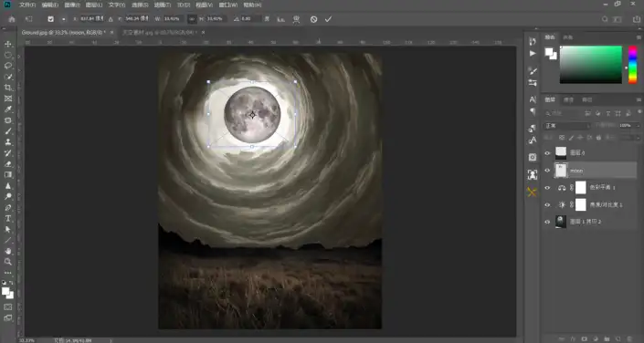Select the Lasso tool
Screen dimensions: 644x343
tap(8, 66)
